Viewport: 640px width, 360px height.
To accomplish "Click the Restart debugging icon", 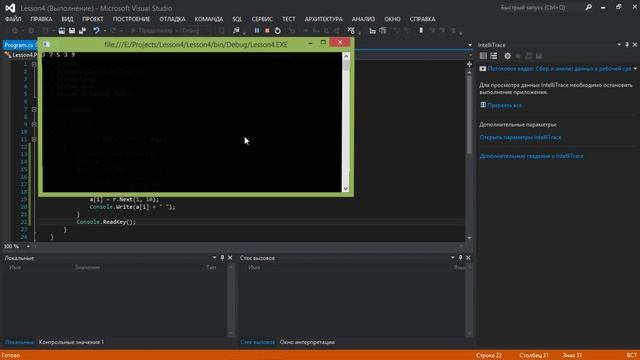I will pos(278,30).
